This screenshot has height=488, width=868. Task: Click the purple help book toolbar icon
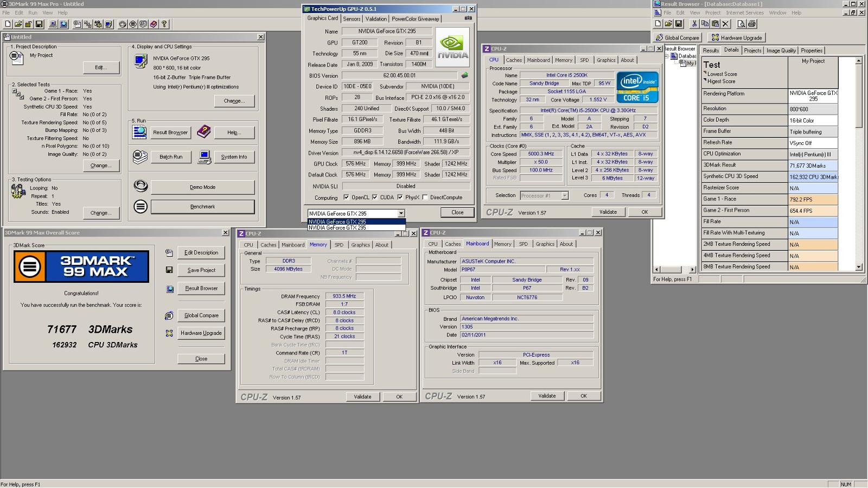154,24
